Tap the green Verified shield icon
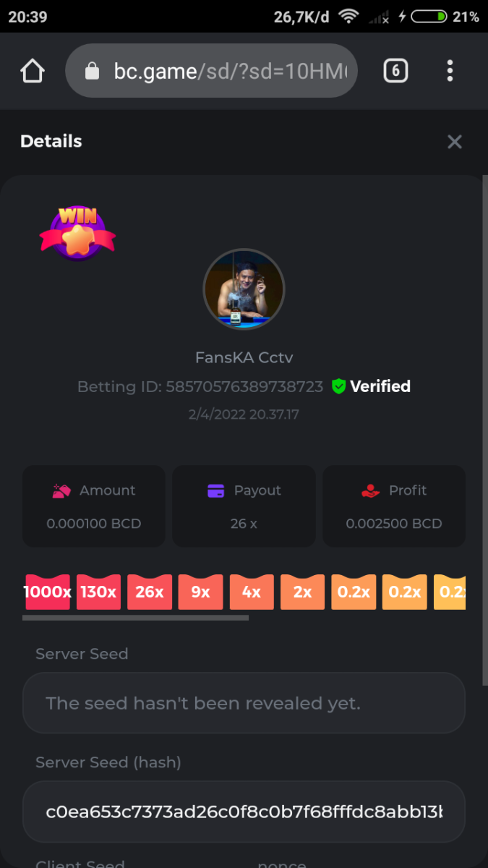 point(338,386)
